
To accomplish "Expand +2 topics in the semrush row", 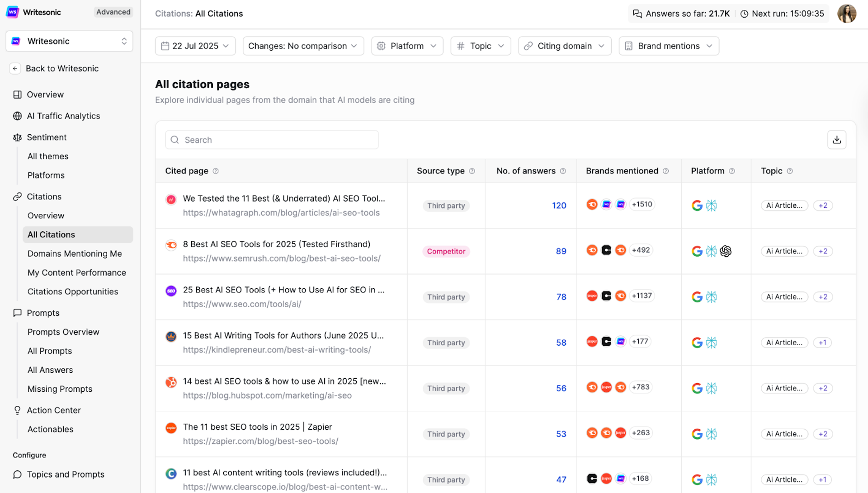I will pos(823,251).
